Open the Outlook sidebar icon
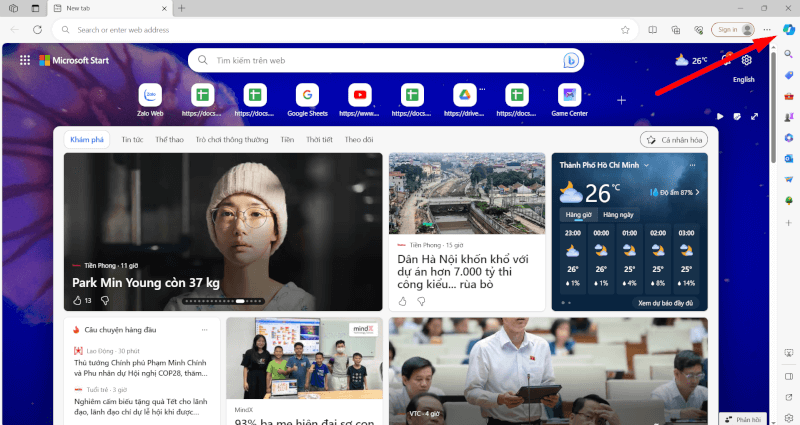 [788, 159]
